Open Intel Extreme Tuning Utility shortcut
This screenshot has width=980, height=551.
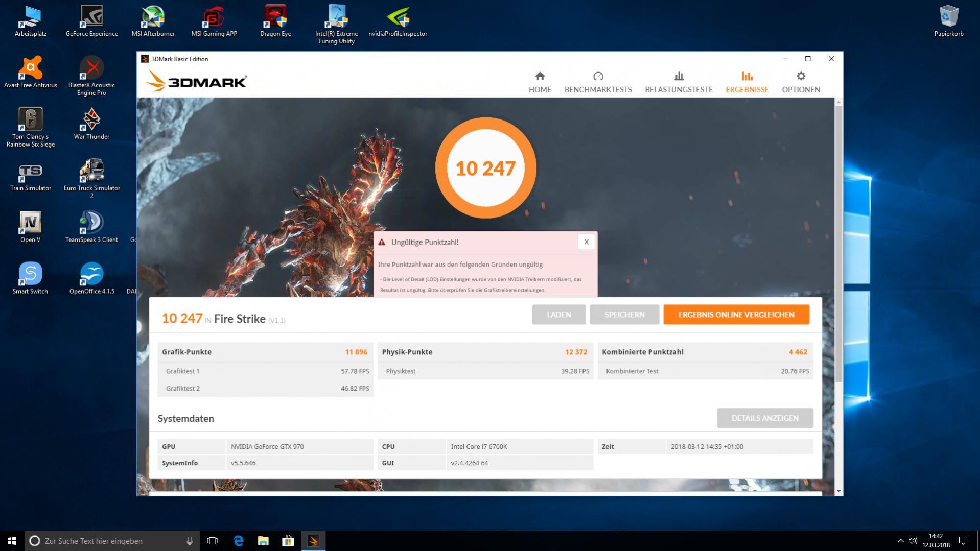336,25
